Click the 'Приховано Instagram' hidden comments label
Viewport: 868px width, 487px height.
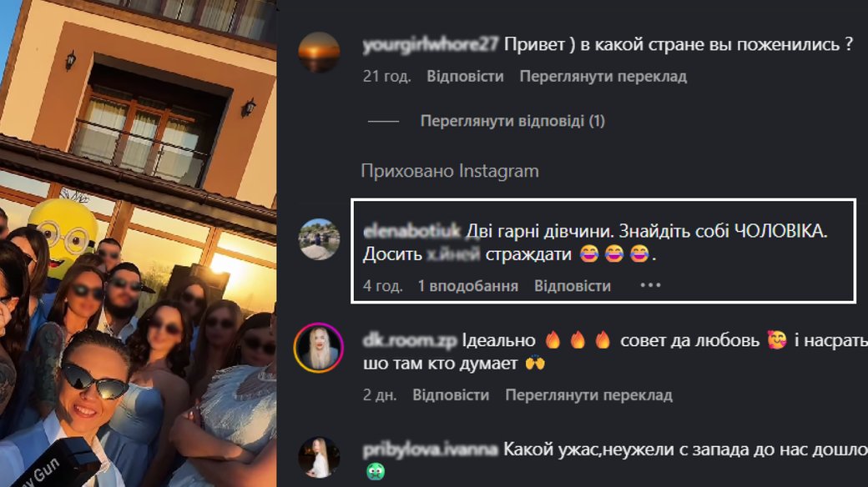450,171
